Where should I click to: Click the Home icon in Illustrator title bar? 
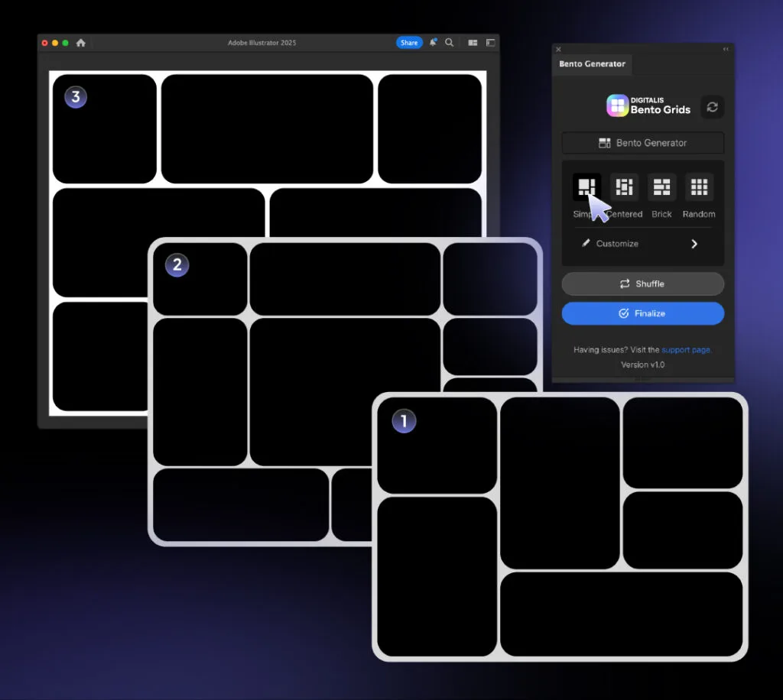[x=81, y=43]
